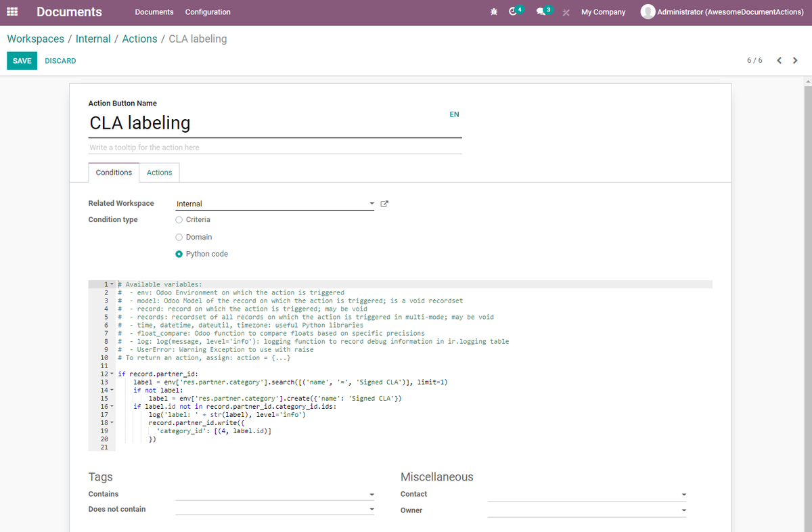
Task: Select the Python code condition type
Action: coord(179,254)
